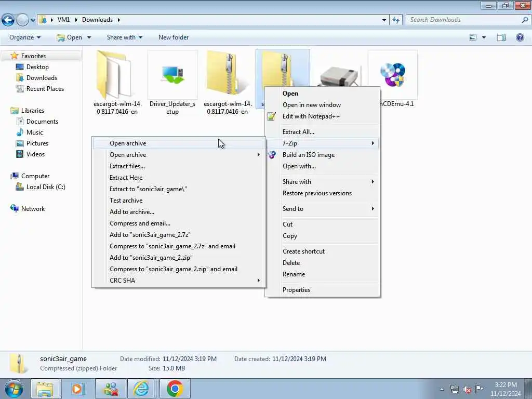532x399 pixels.
Task: Open Local Disk (C:)
Action: (x=46, y=187)
